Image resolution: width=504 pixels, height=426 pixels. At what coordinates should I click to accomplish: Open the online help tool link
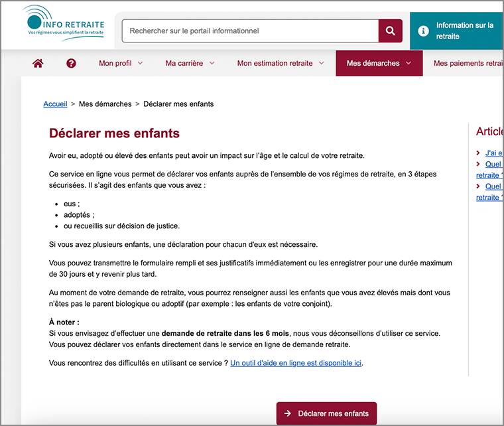pos(296,363)
